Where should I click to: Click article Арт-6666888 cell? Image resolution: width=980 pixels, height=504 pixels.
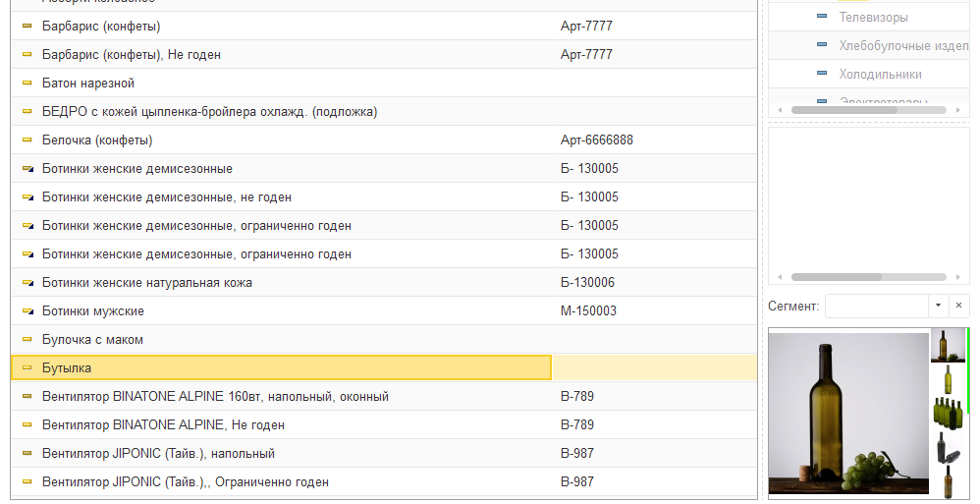click(x=596, y=140)
